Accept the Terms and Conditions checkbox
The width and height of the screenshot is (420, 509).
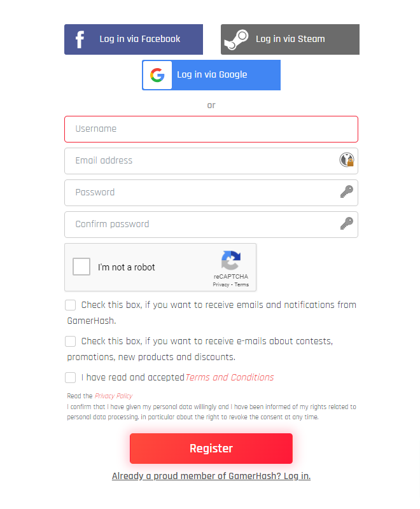71,377
